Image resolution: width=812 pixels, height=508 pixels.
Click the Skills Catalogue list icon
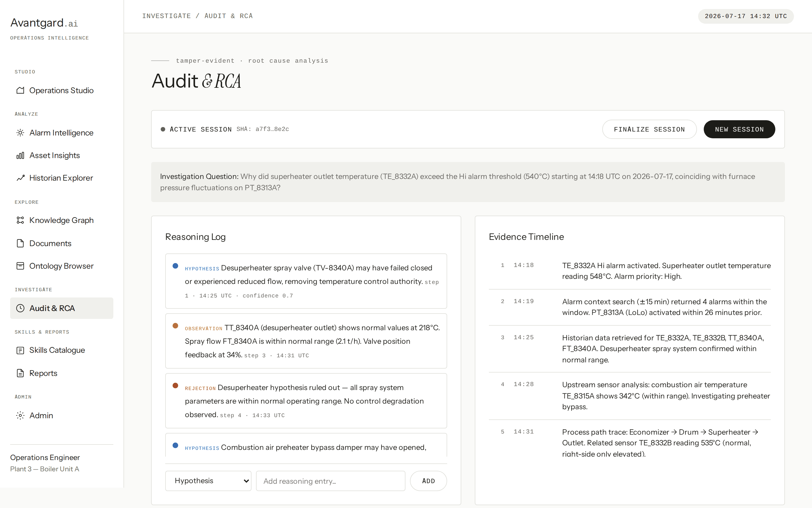tap(20, 351)
